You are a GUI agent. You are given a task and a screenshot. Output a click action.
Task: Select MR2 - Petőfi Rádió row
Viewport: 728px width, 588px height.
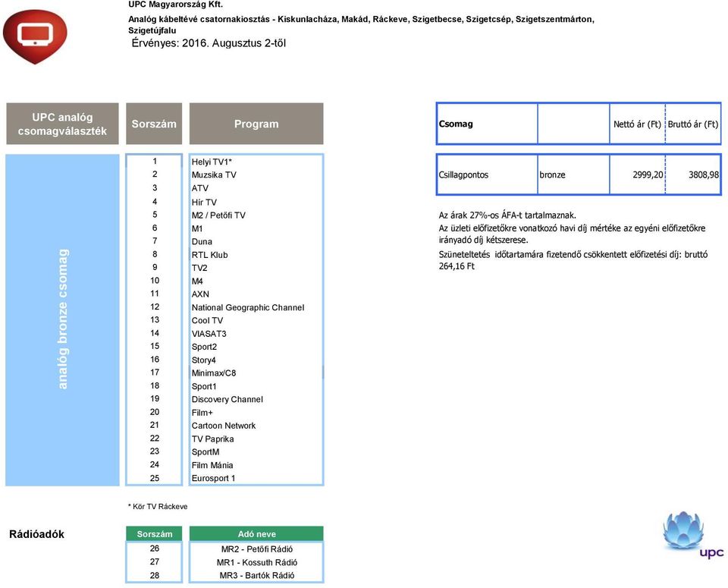click(257, 549)
